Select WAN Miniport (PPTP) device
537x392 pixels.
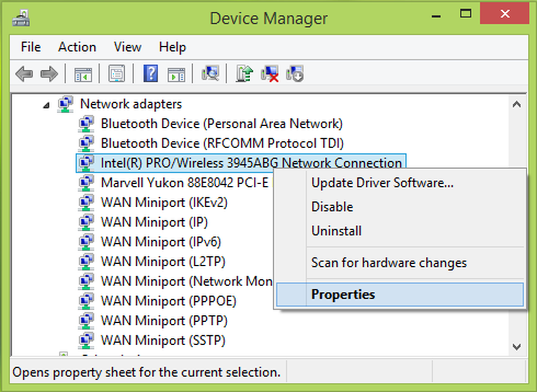pos(164,321)
